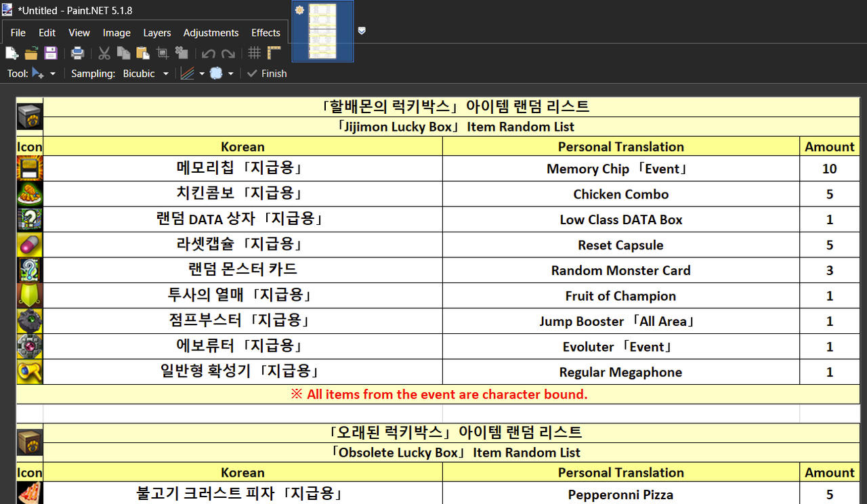This screenshot has height=504, width=867.
Task: Create a new image with the New icon
Action: tap(12, 53)
